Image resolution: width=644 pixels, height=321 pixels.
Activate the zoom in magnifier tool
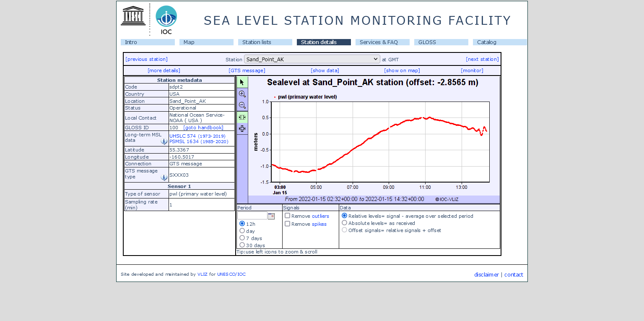point(242,94)
